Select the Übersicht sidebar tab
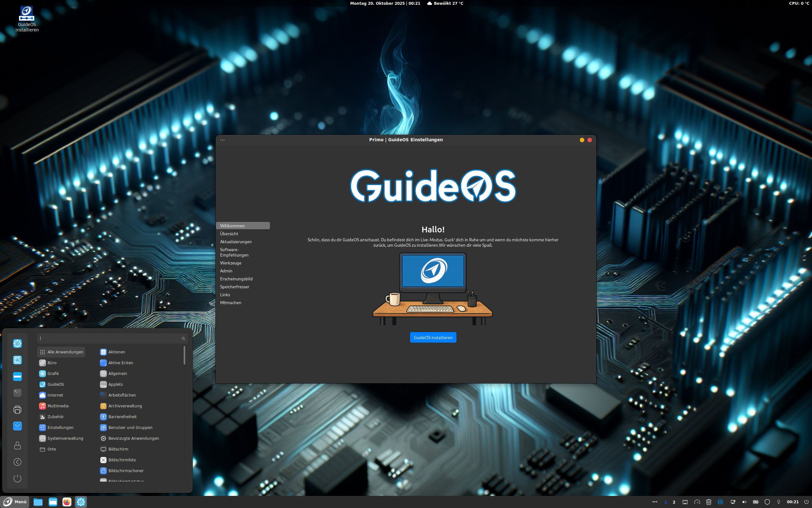This screenshot has height=508, width=812. point(243,233)
